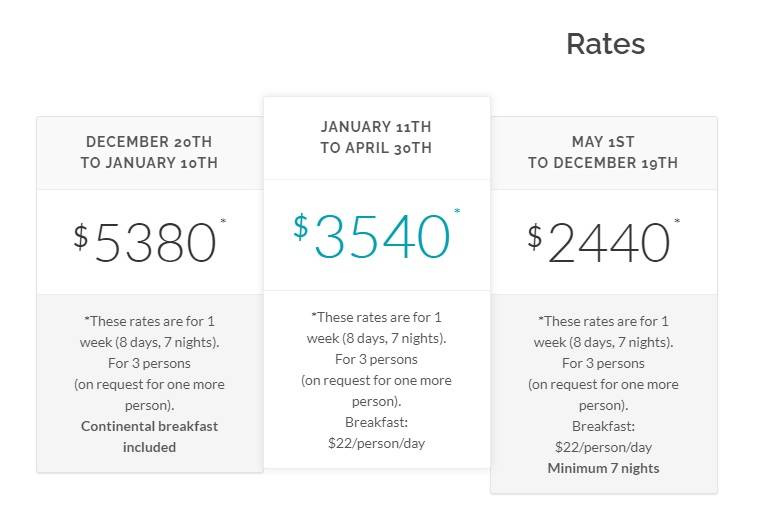Click the Continental breakfast included text
The height and width of the screenshot is (523, 766).
[149, 437]
